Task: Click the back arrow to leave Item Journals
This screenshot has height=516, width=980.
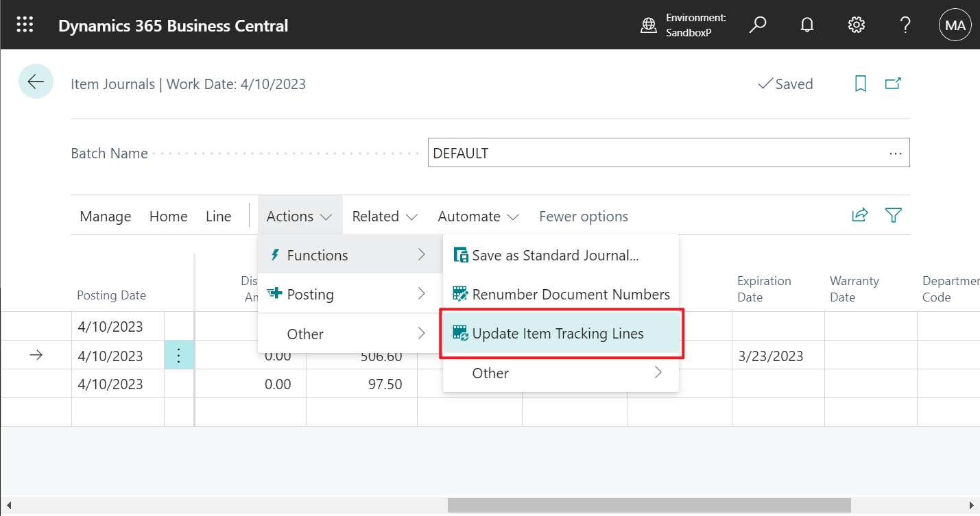Action: click(x=36, y=81)
